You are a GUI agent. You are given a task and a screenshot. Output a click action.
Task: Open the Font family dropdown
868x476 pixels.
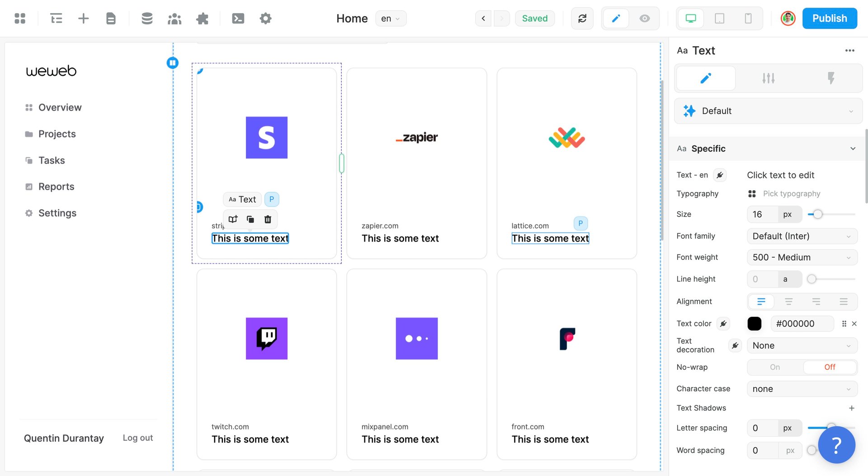pos(802,236)
